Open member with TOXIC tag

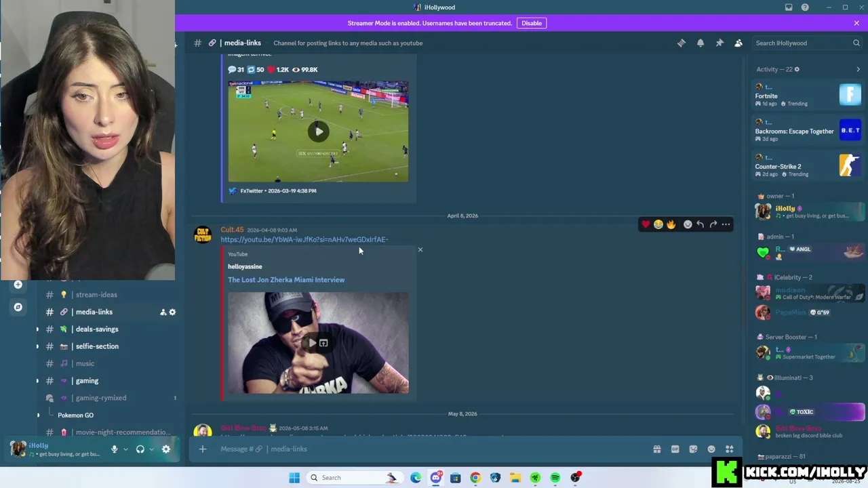tap(810, 411)
